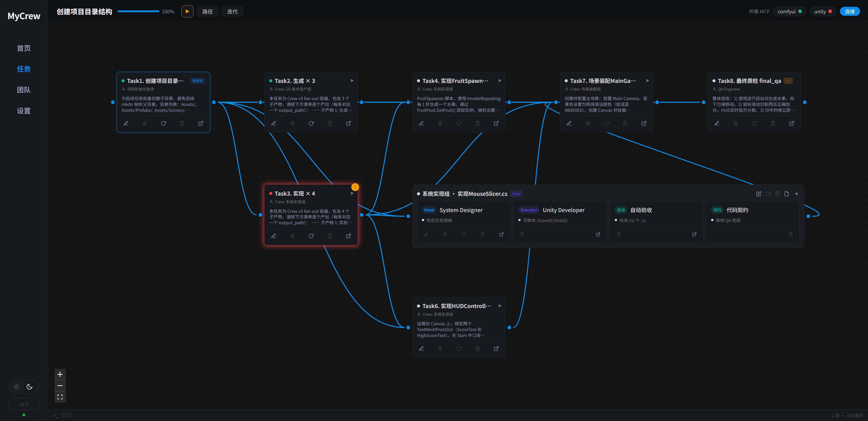Screen dimensions: 868x421
Task: Open 团队 in sidebar
Action: 24,90
